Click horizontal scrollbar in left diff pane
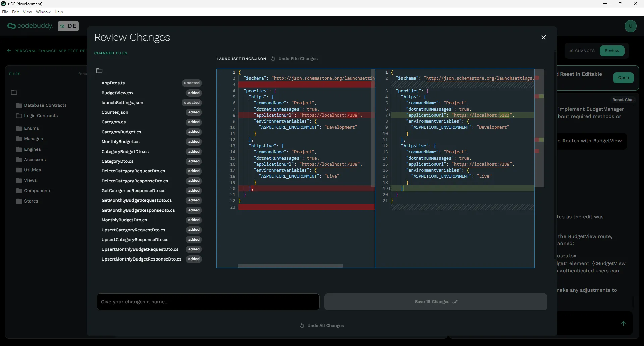Screen dimensions: 644x346 coord(290,266)
